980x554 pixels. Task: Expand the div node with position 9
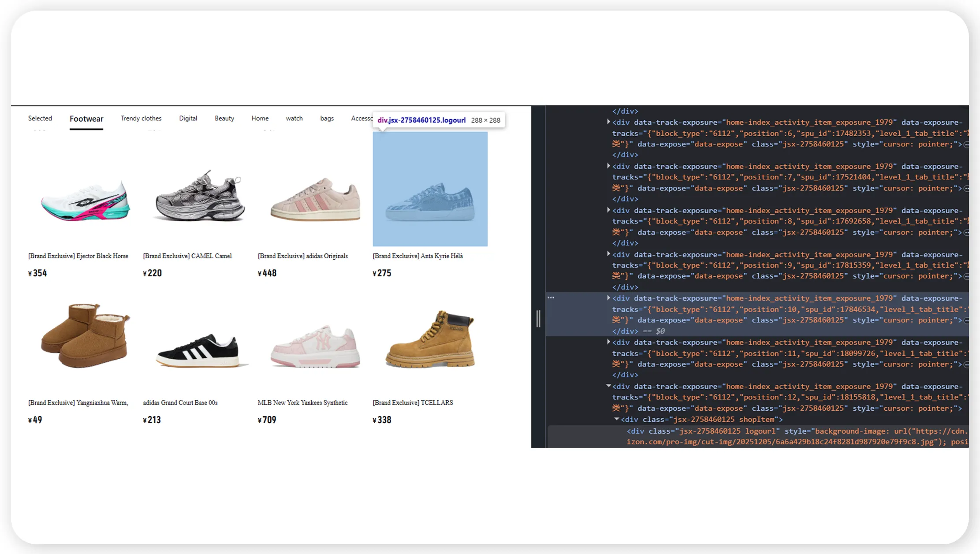point(608,254)
